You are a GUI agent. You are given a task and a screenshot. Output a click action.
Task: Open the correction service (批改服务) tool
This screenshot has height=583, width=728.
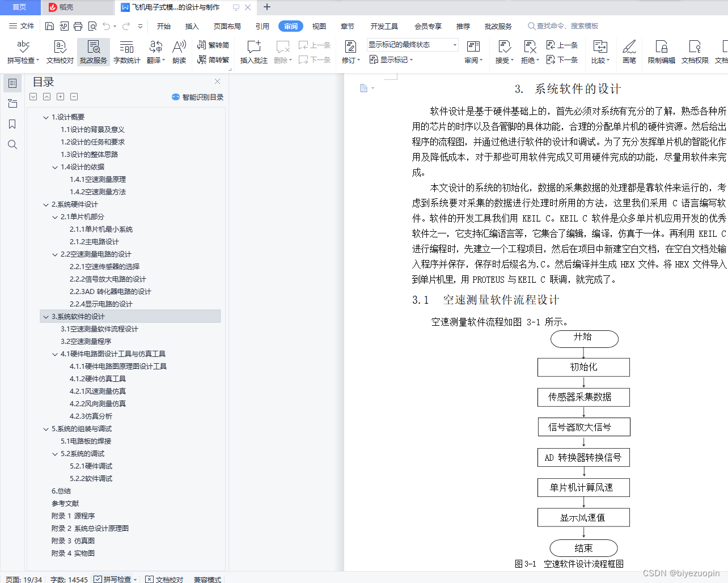click(x=94, y=52)
